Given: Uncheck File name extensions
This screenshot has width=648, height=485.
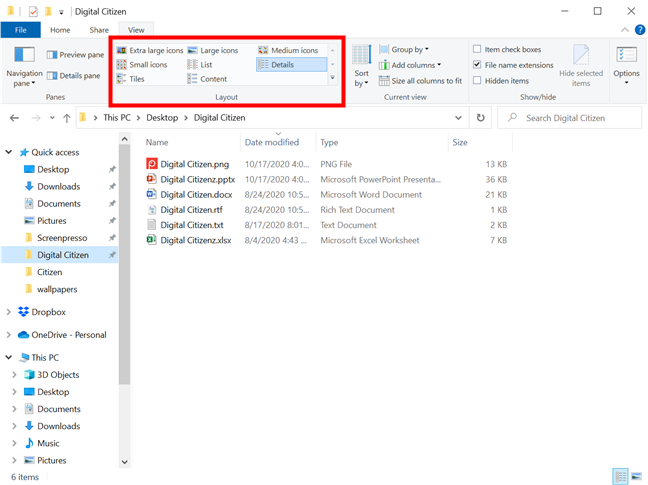Looking at the screenshot, I should (x=477, y=65).
